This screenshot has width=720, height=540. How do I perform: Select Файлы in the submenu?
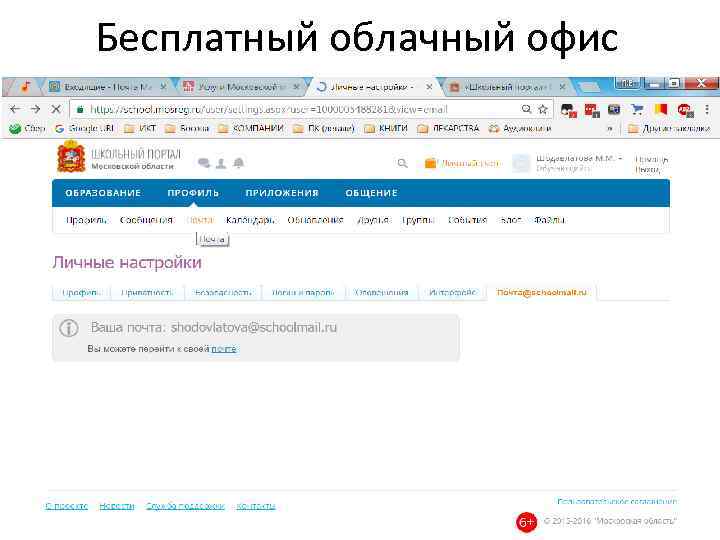pos(549,220)
